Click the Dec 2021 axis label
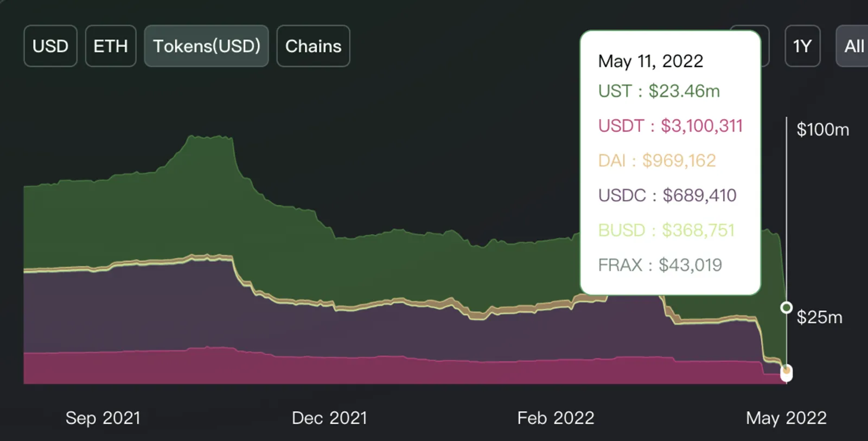Viewport: 868px width, 441px height. pyautogui.click(x=329, y=418)
